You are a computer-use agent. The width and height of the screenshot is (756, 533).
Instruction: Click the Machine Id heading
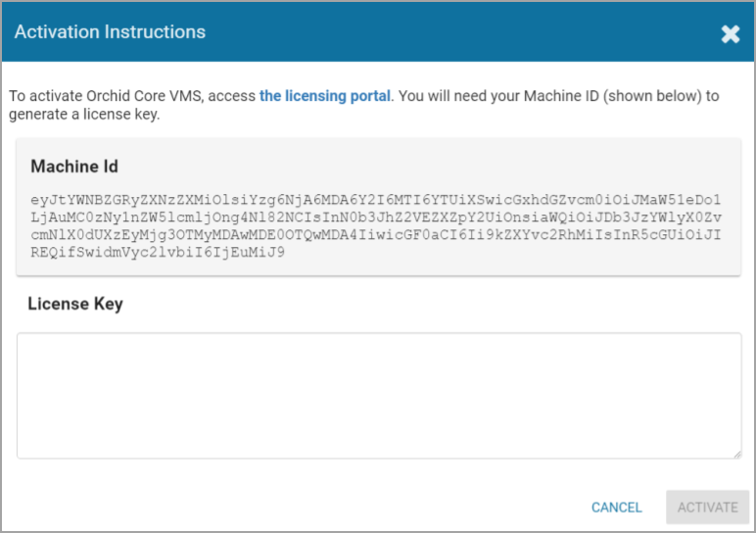74,167
